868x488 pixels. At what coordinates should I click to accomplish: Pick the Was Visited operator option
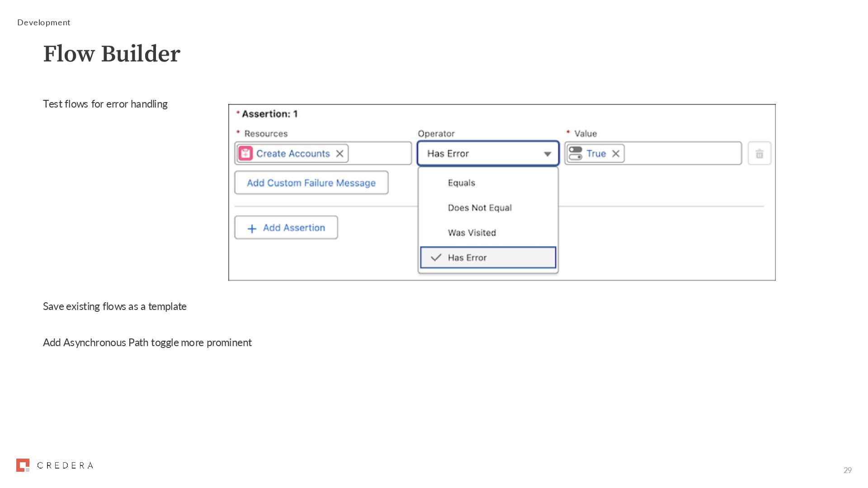click(472, 233)
